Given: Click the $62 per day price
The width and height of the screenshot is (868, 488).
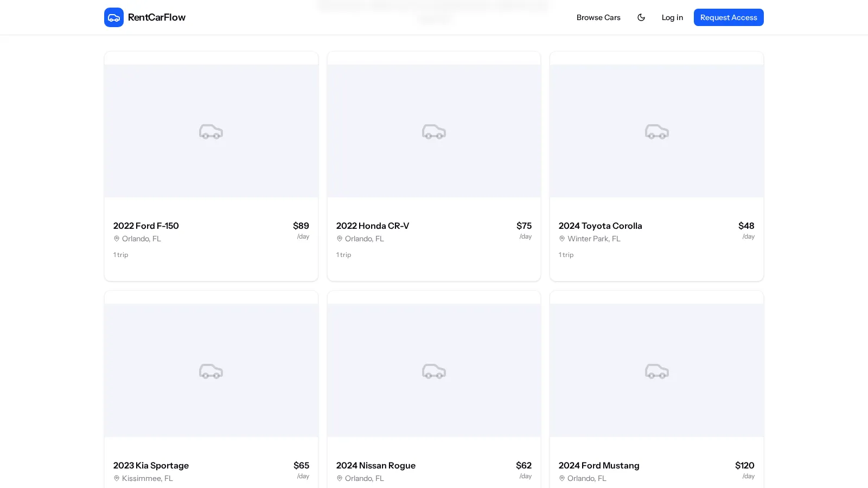Looking at the screenshot, I should click(524, 470).
